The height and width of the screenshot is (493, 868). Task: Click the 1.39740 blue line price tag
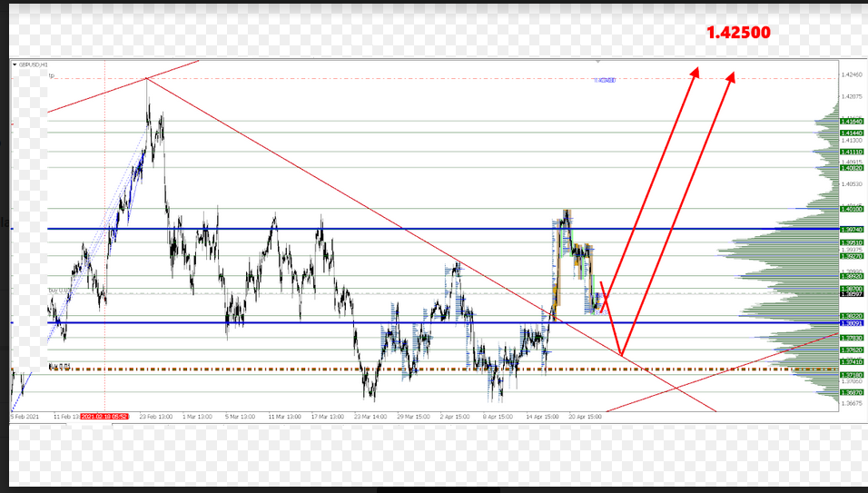(852, 230)
